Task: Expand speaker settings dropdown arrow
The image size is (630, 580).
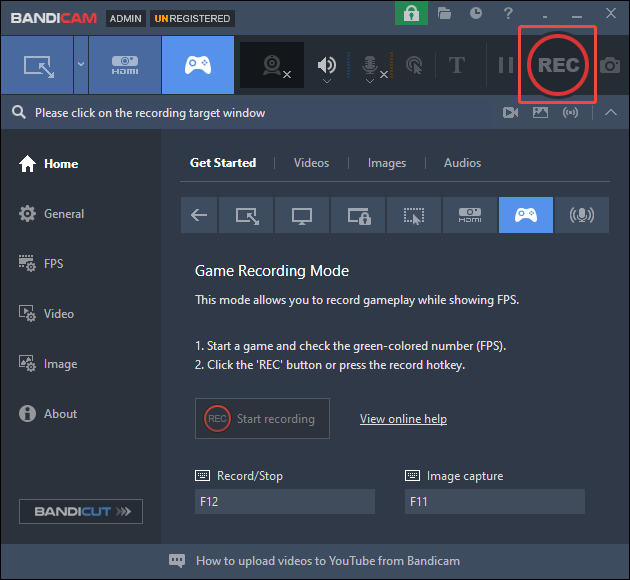Action: pyautogui.click(x=327, y=81)
